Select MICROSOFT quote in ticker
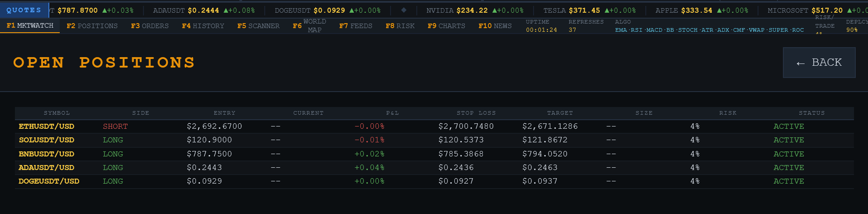This screenshot has height=214, width=868. [817, 10]
